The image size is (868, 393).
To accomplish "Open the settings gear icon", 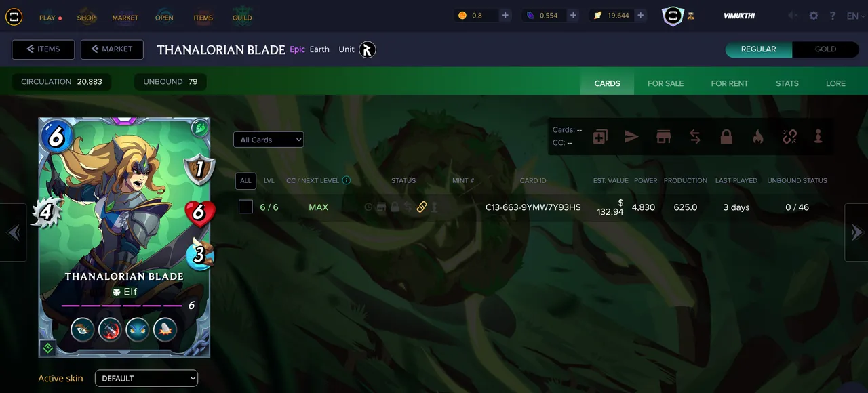I will 814,16.
